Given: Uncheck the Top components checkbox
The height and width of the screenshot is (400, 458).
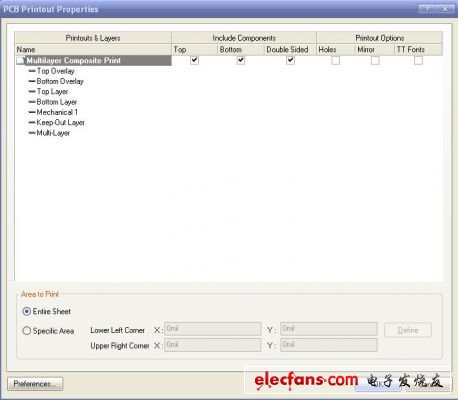Looking at the screenshot, I should click(x=194, y=60).
